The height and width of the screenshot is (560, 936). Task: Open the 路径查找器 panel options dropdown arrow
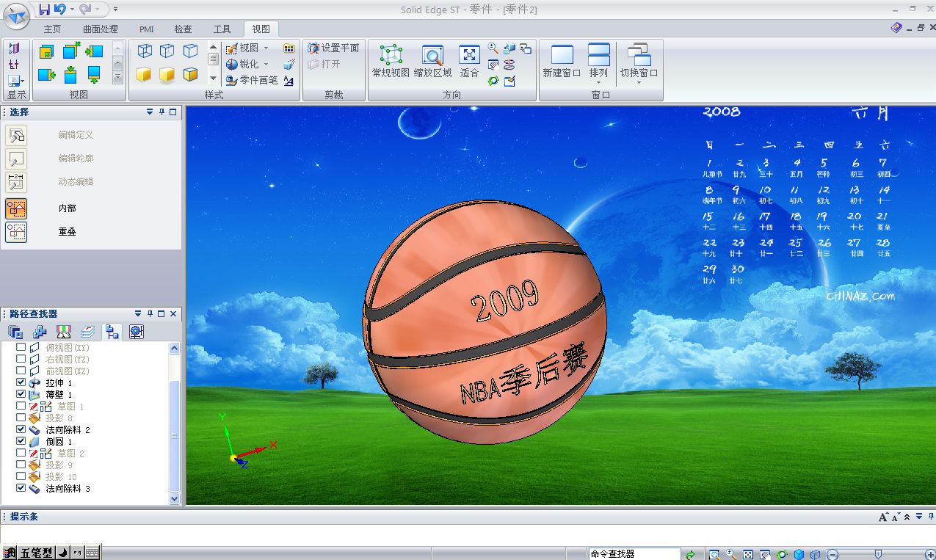pyautogui.click(x=138, y=314)
